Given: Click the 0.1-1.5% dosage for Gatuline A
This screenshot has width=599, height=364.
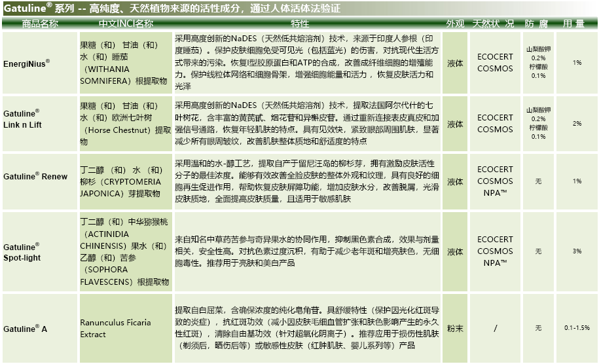Looking at the screenshot, I should point(577,328).
